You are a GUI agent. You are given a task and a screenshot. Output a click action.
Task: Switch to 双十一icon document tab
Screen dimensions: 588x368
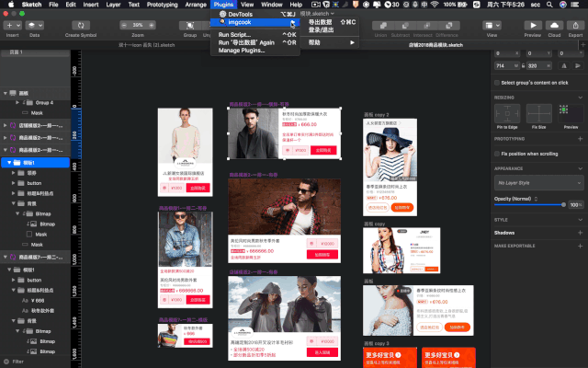(x=147, y=45)
